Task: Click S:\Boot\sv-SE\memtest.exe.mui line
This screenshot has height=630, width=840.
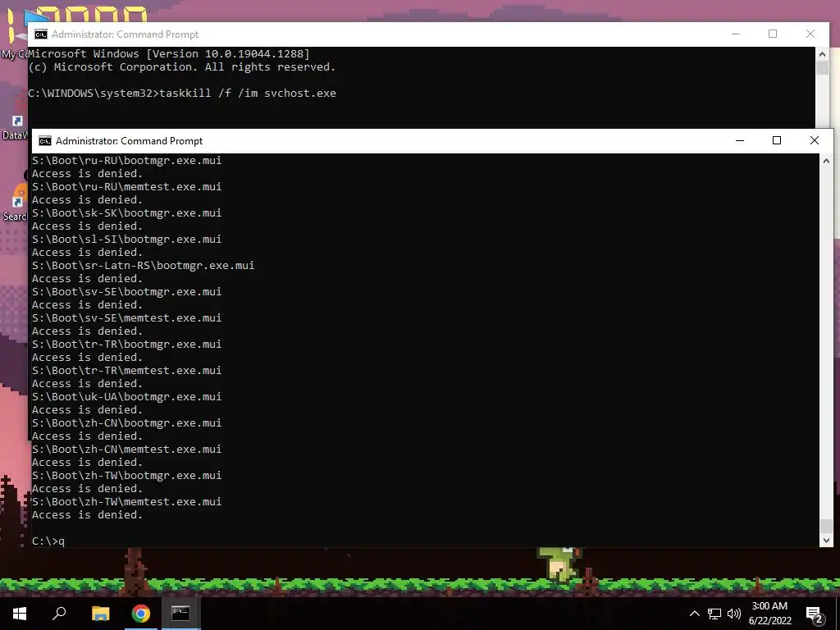Action: 126,317
